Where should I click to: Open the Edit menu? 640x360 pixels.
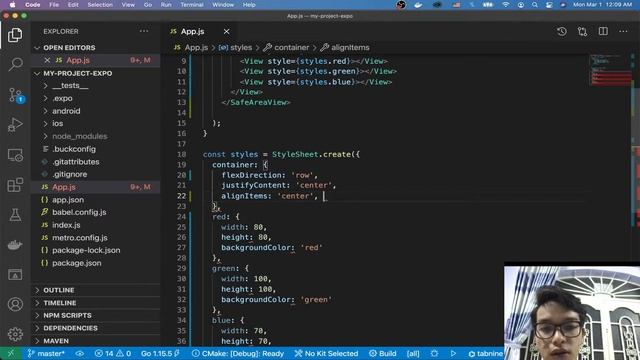73,5
